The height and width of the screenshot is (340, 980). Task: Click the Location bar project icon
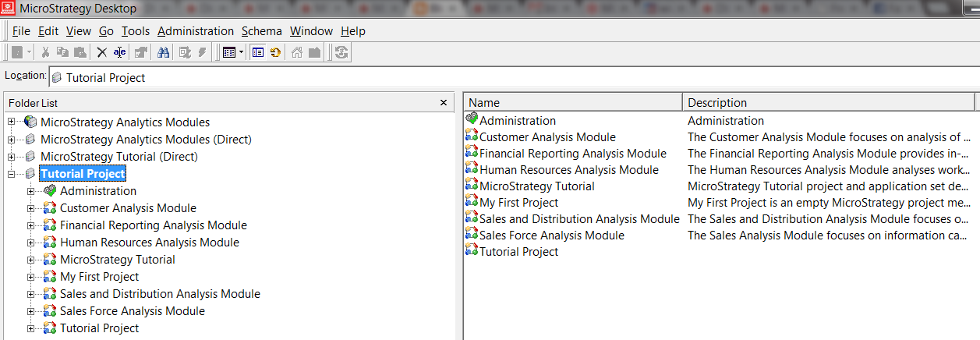(57, 77)
